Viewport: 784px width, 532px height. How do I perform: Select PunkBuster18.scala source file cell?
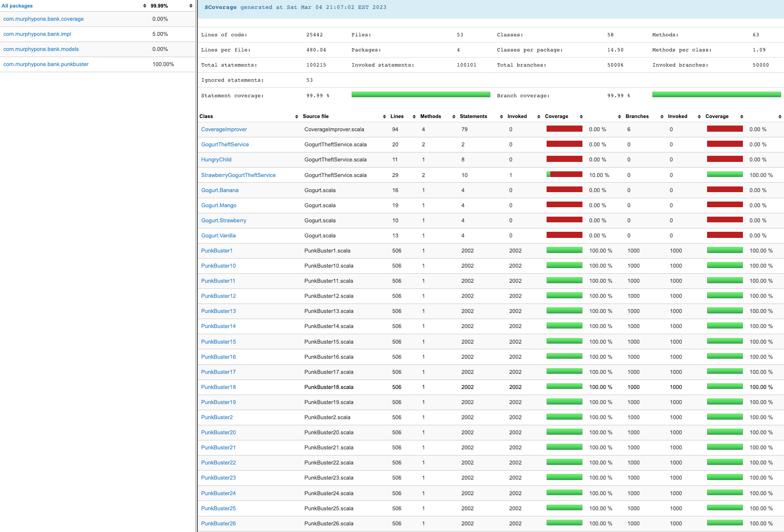click(x=329, y=387)
